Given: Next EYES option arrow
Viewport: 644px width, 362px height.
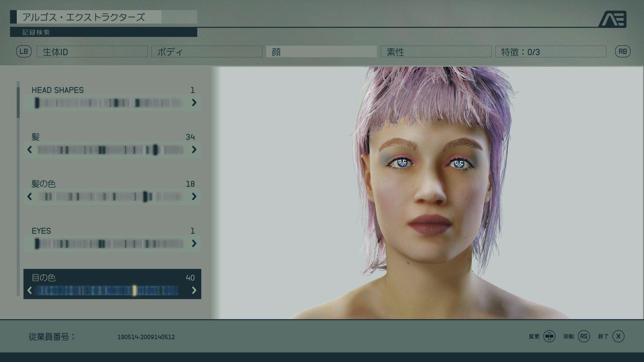Looking at the screenshot, I should pos(194,243).
